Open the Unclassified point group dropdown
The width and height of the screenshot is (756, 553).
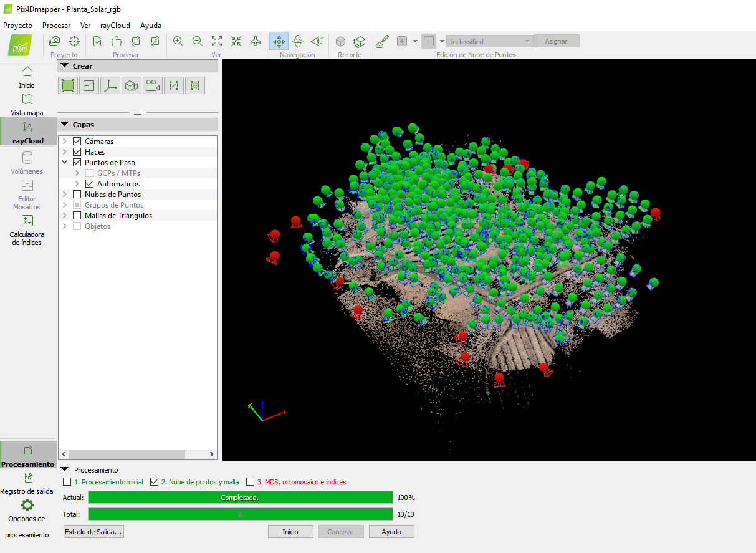(489, 41)
